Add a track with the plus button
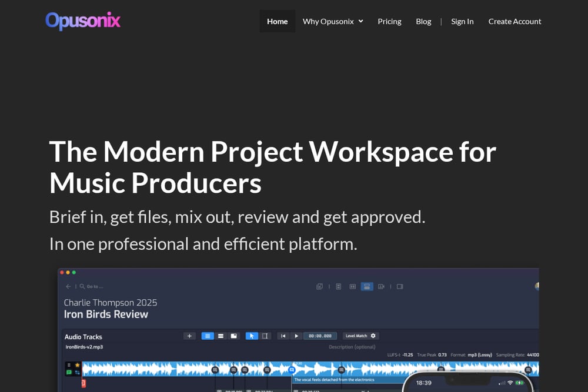The width and height of the screenshot is (588, 392). (x=189, y=336)
